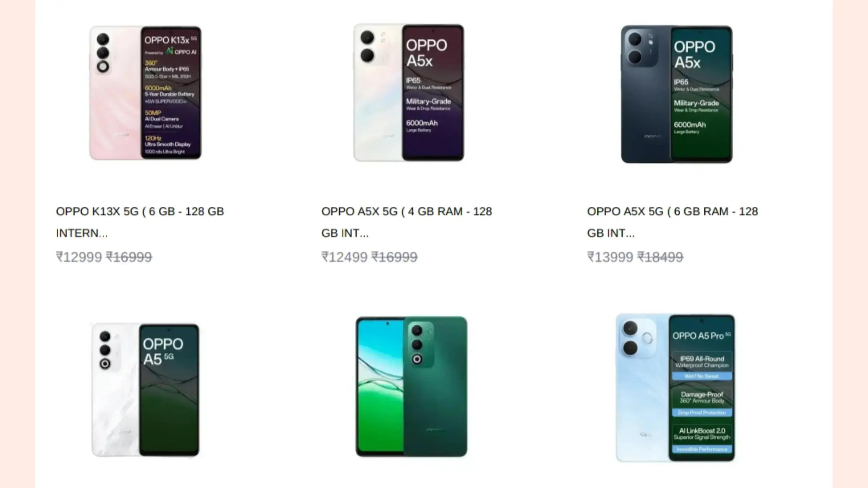Viewport: 868px width, 488px height.
Task: Click the OPPO A5 Pro screen with IP69 text
Action: pyautogui.click(x=702, y=388)
